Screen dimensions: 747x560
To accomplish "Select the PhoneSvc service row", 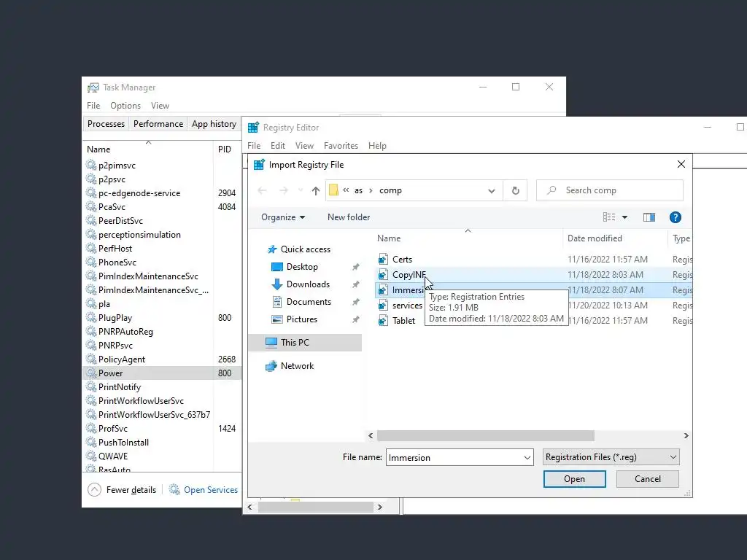I will (x=162, y=262).
